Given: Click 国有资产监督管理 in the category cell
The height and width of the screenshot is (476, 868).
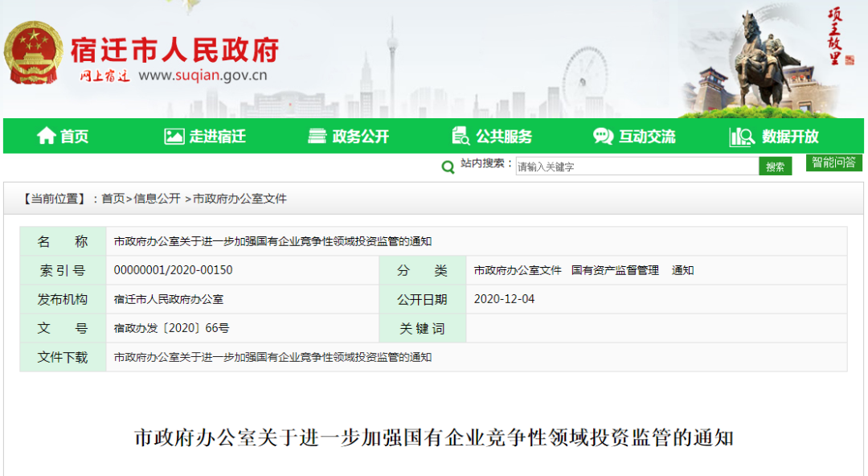Looking at the screenshot, I should click(615, 270).
